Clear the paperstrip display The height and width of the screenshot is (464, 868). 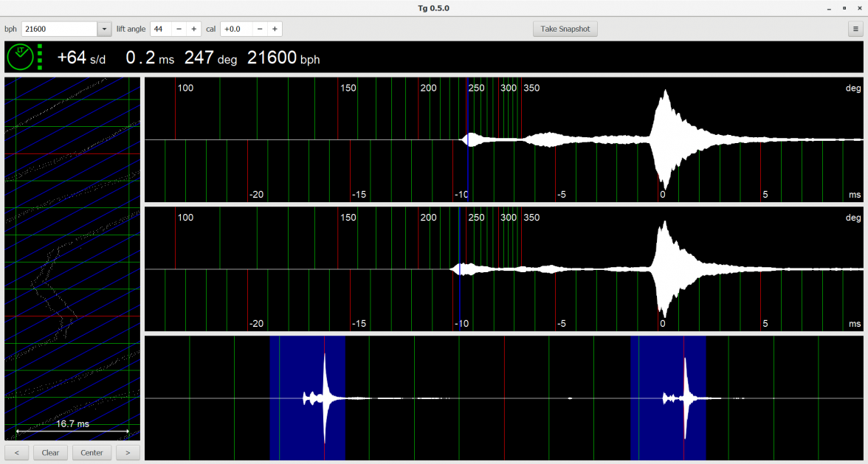click(x=49, y=452)
